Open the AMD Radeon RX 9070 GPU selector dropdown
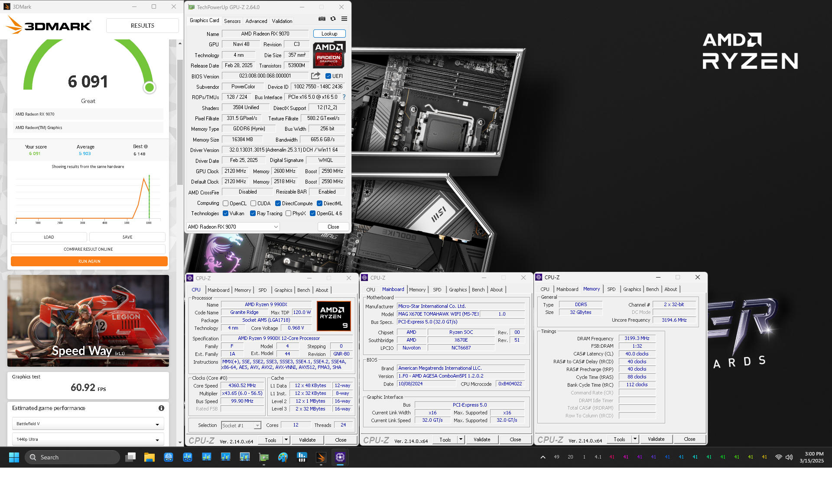 point(233,227)
